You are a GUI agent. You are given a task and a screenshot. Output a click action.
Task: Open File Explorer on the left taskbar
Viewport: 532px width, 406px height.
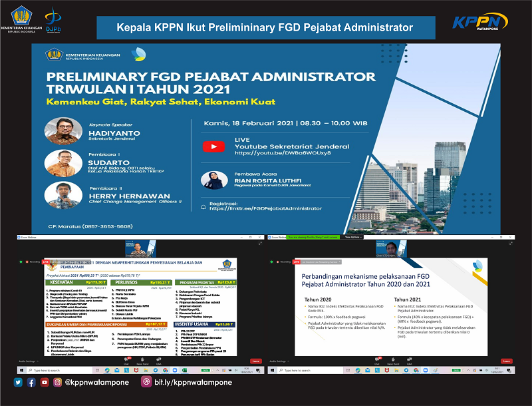click(x=146, y=370)
